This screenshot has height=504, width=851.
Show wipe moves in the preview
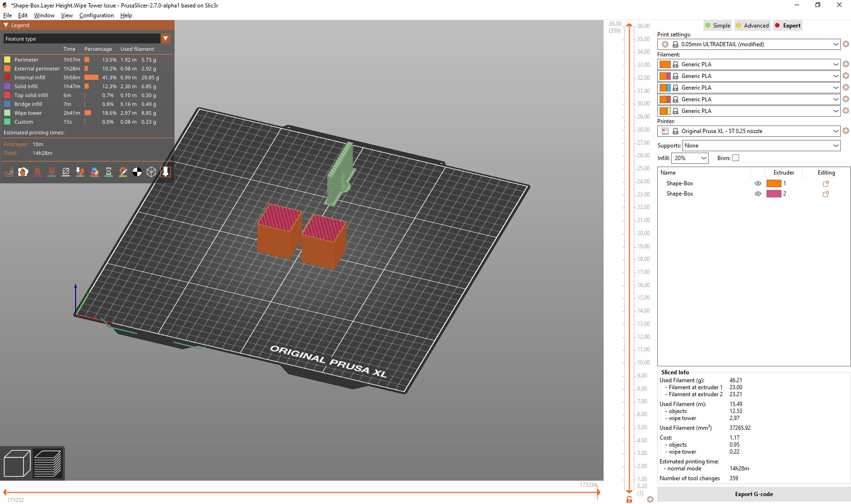(x=22, y=172)
